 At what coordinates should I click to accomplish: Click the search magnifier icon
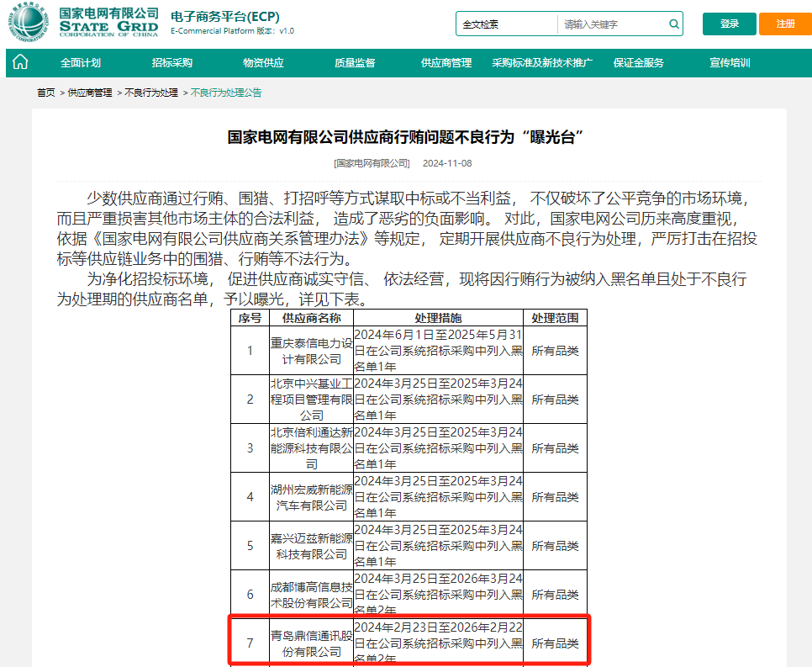(673, 24)
